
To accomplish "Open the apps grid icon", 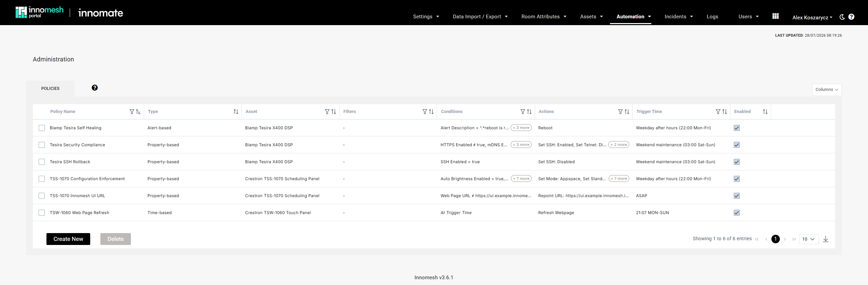I will pyautogui.click(x=775, y=16).
